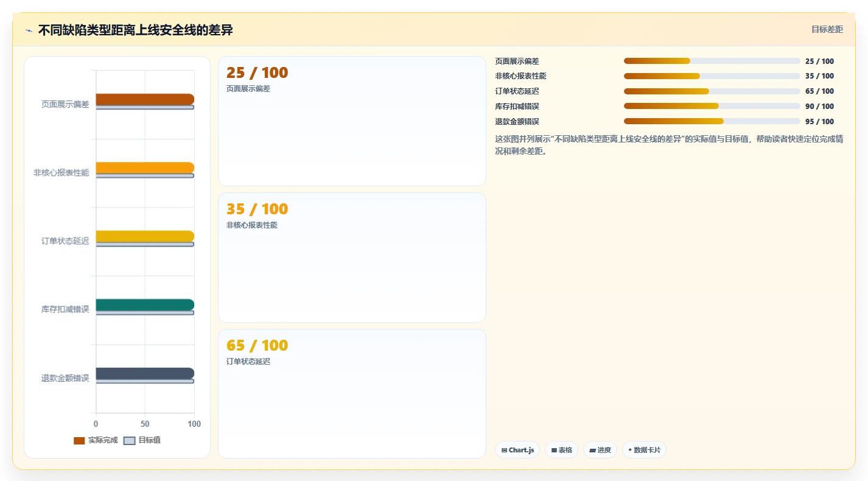
Task: Open the 35 / 100 data card
Action: [352, 258]
